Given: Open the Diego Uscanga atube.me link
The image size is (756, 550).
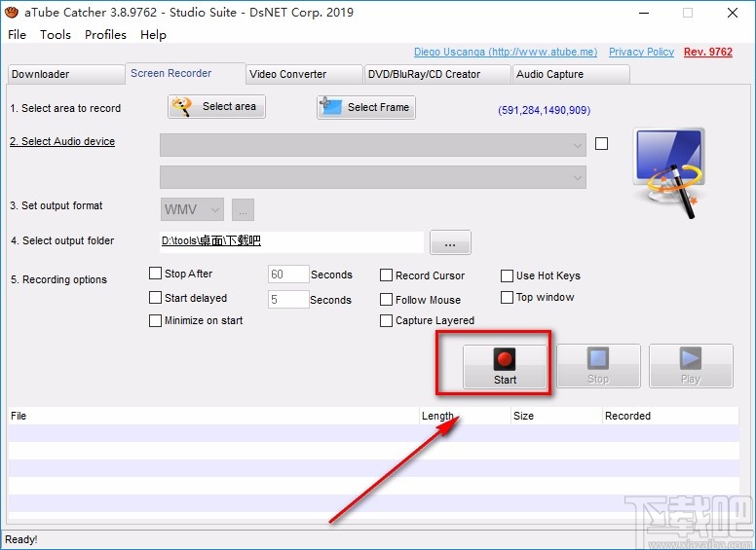Looking at the screenshot, I should coord(506,52).
